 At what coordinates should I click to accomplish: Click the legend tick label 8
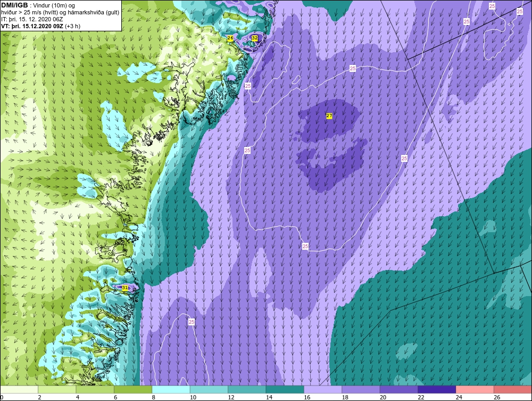click(x=154, y=397)
